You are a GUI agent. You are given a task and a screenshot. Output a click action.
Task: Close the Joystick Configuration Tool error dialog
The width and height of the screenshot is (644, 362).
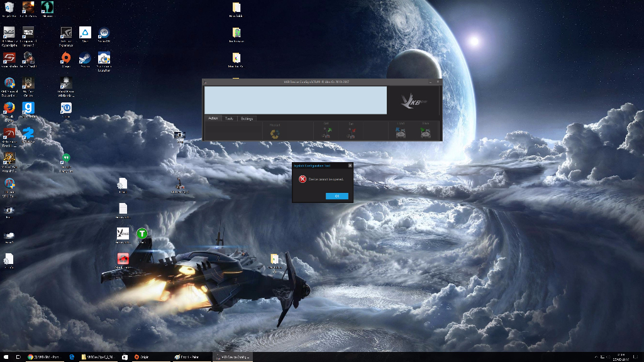pos(350,166)
